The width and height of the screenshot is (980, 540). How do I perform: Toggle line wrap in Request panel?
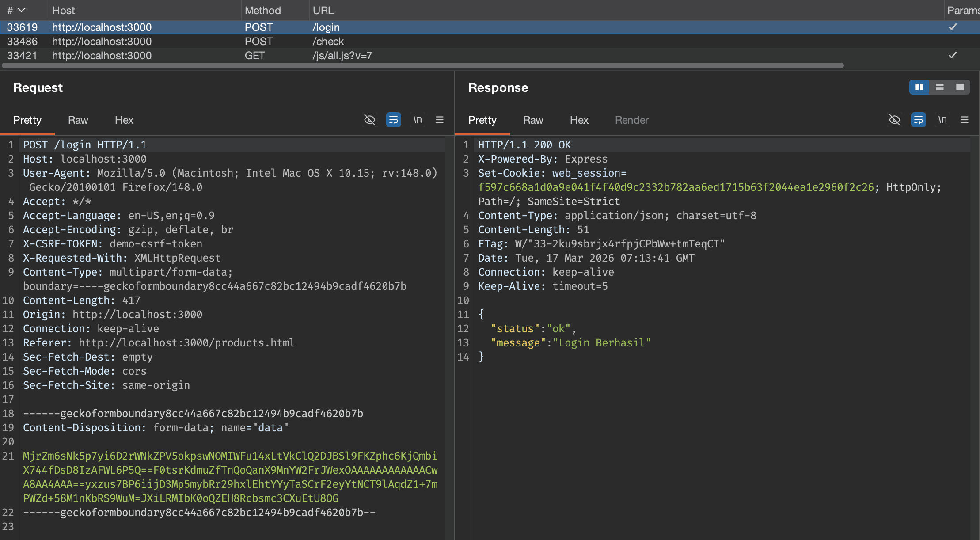[393, 120]
